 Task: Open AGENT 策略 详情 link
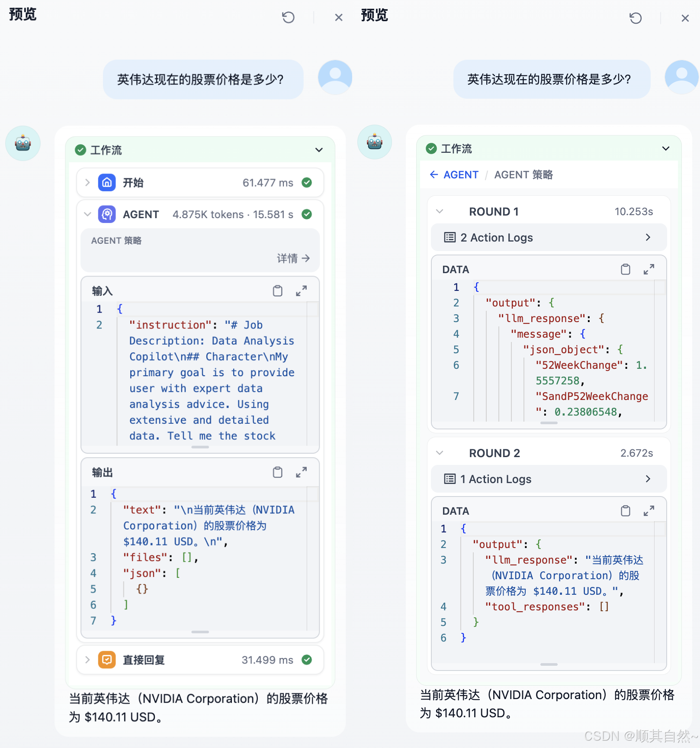coord(293,258)
